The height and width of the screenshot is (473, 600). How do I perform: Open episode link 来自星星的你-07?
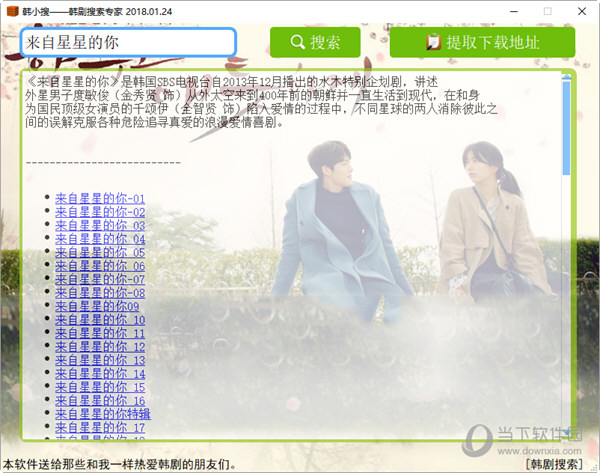(x=100, y=279)
